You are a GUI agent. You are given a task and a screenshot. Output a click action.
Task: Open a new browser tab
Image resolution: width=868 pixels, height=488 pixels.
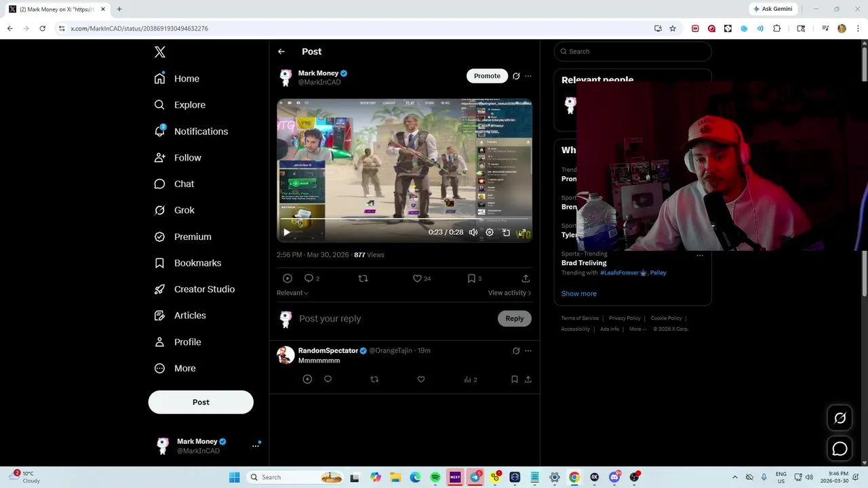point(119,9)
